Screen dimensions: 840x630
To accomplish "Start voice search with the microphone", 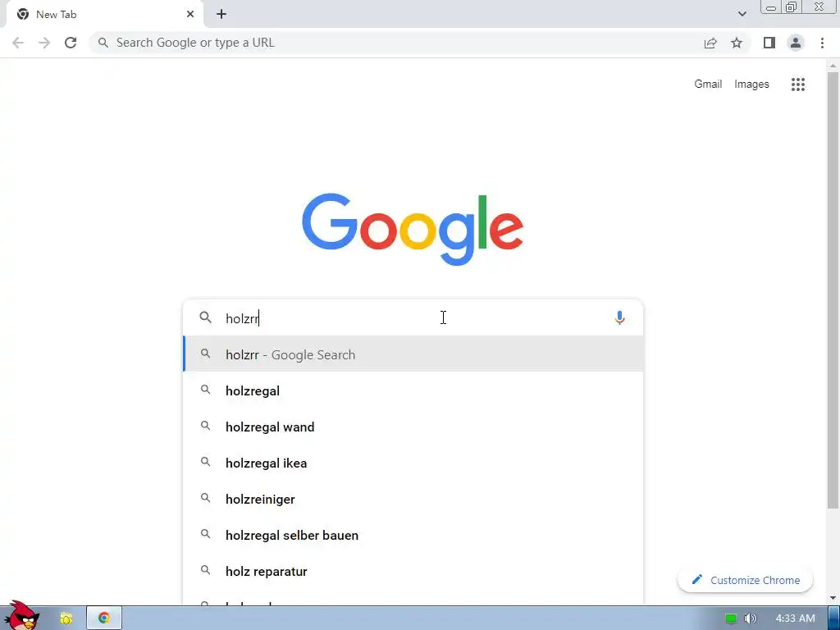I will 619,317.
